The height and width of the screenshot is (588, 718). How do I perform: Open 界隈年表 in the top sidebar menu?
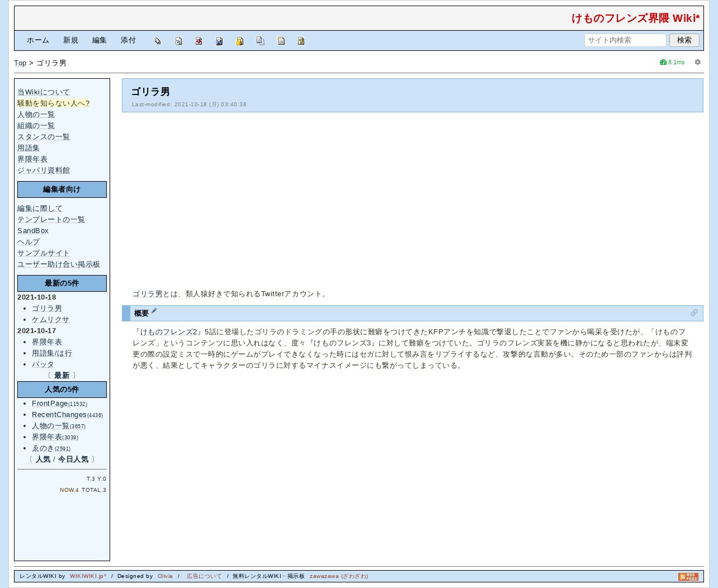(x=32, y=159)
